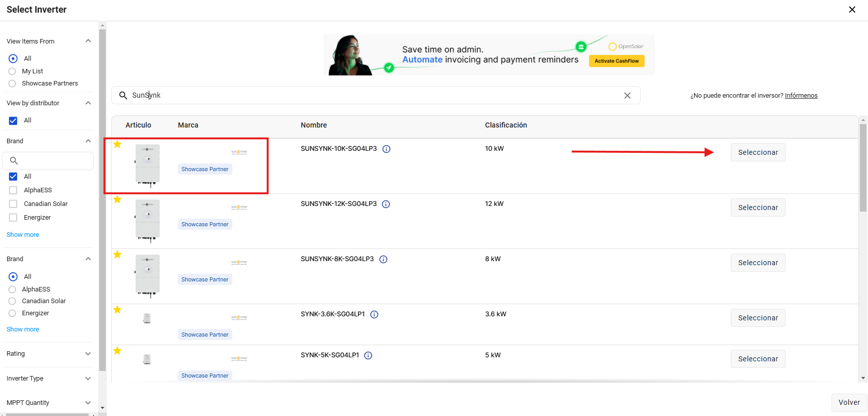Open the SUNSYNK-10K-SG04LP3 inverter thumbnail

click(x=147, y=165)
